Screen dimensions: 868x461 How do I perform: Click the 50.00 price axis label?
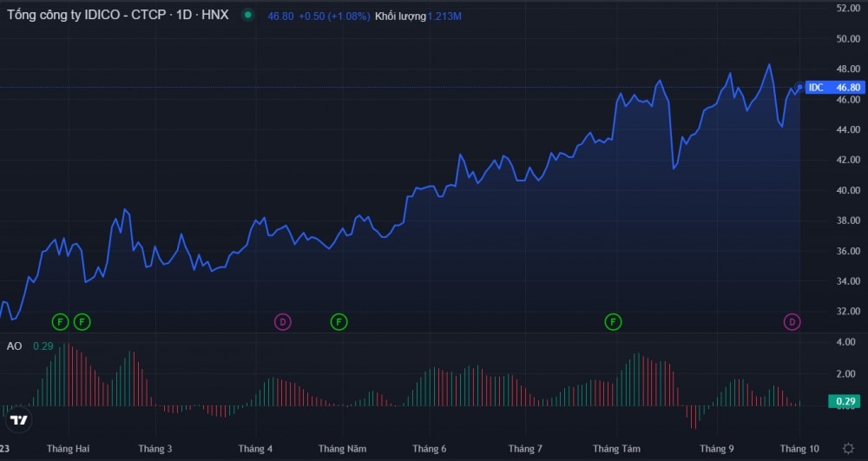coord(848,39)
